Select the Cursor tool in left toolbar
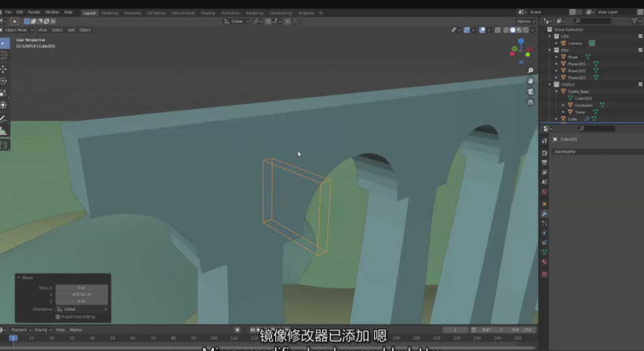This screenshot has width=644, height=351. [x=3, y=55]
